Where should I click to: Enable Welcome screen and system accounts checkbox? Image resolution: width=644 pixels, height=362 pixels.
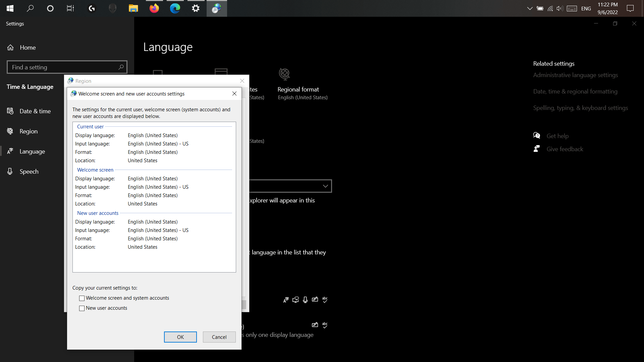[x=82, y=298]
